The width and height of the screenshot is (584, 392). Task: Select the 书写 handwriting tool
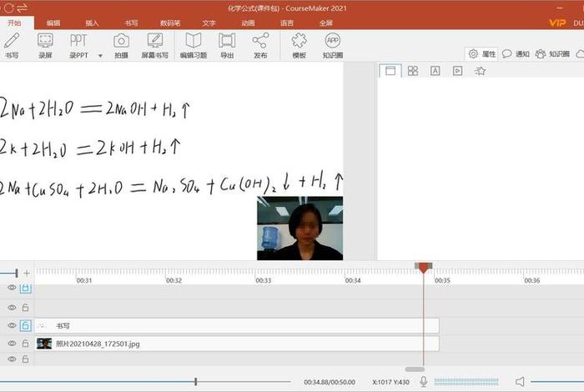click(x=12, y=45)
